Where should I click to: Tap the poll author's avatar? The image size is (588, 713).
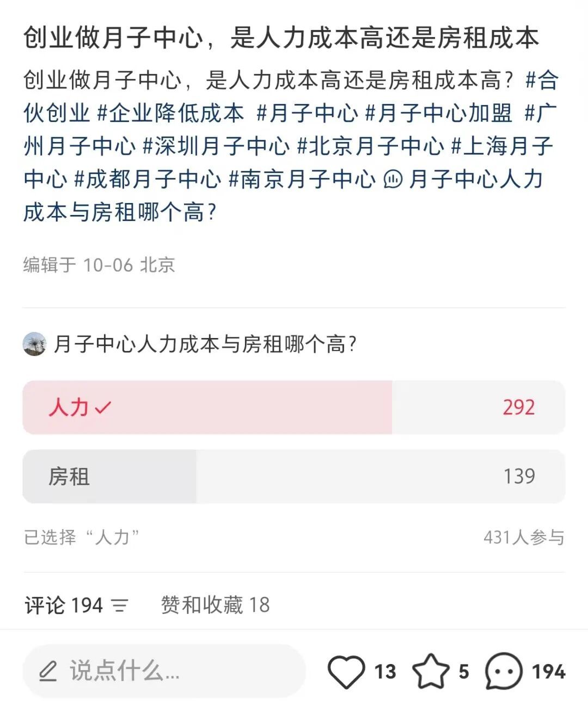(x=35, y=344)
